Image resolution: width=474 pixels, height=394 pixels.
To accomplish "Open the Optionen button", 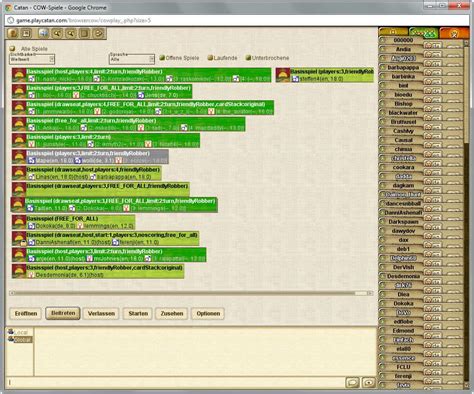I will pyautogui.click(x=208, y=313).
